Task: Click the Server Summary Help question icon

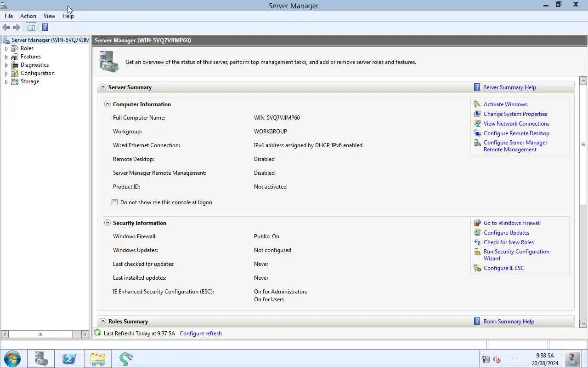Action: (x=477, y=87)
